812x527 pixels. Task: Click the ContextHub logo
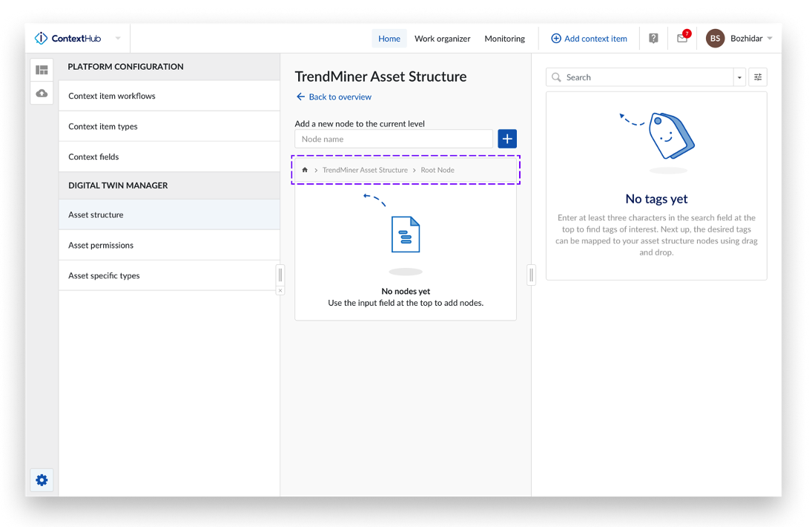tap(69, 39)
